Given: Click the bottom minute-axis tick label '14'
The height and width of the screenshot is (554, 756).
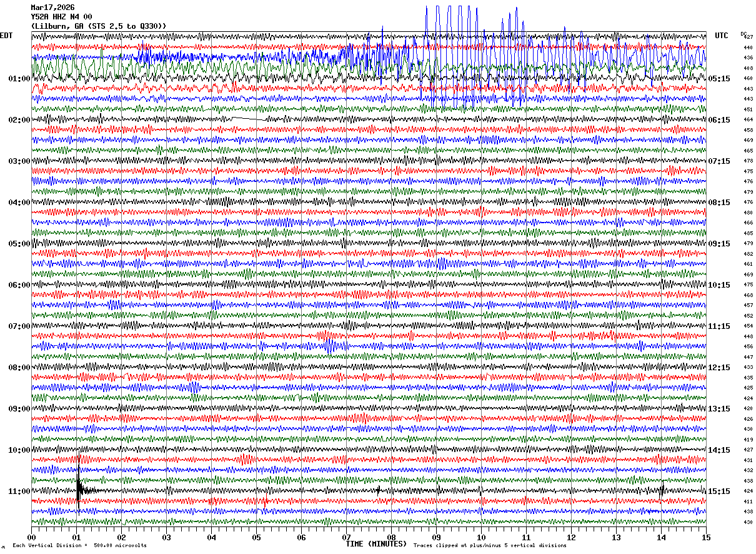Looking at the screenshot, I should coord(661,537).
